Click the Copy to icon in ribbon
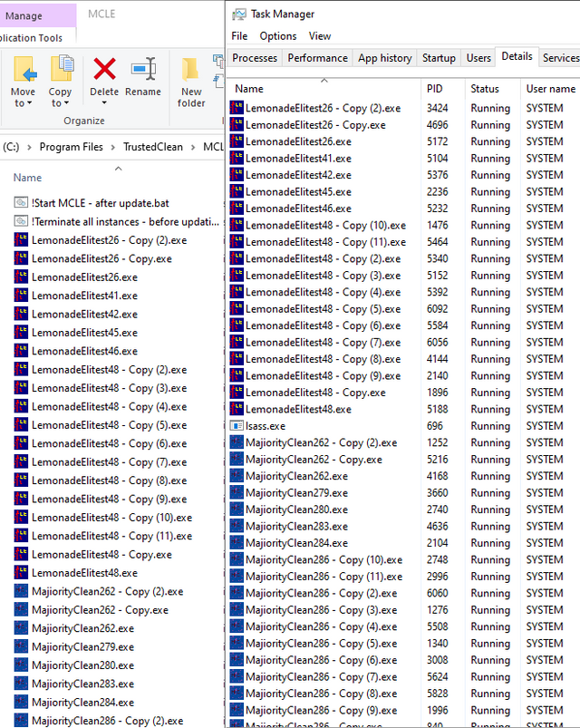Image resolution: width=580 pixels, height=728 pixels. click(61, 69)
